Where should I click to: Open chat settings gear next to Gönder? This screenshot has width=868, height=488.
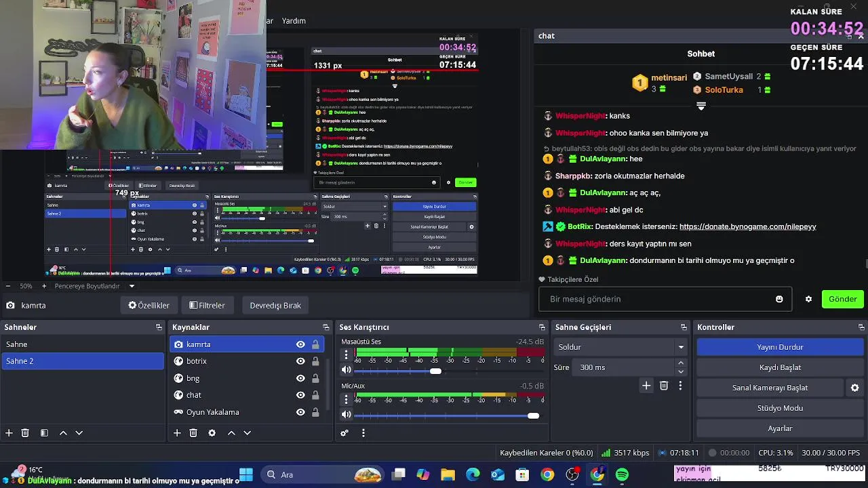[x=808, y=299]
